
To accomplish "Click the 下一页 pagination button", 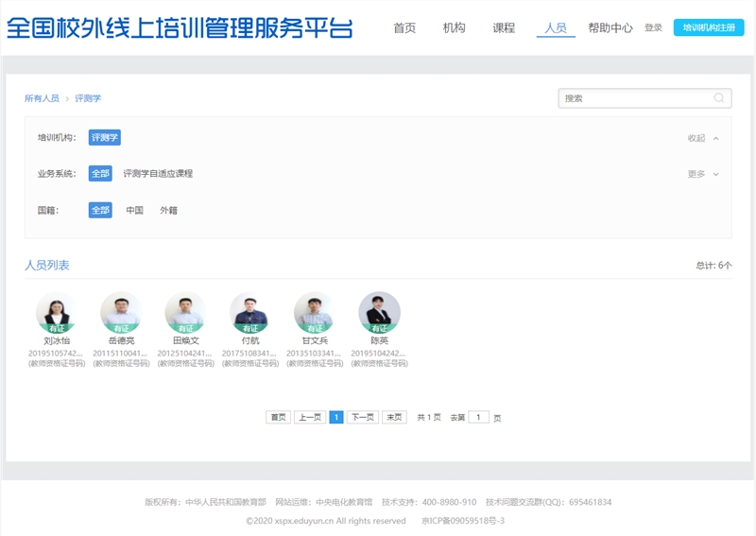I will point(363,417).
